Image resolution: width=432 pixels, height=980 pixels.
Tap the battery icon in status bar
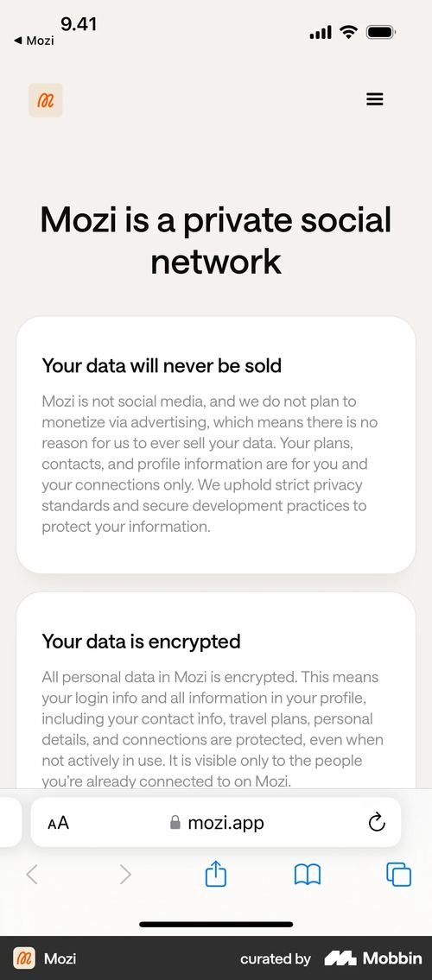pos(380,32)
